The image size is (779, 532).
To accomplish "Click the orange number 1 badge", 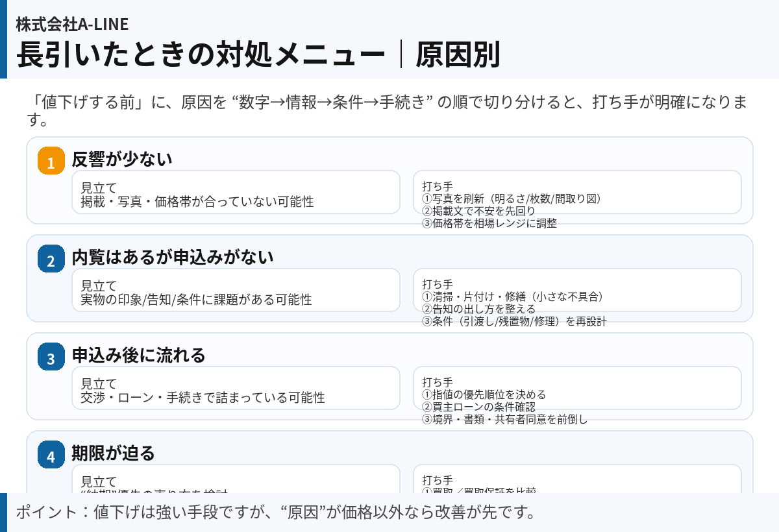I will (51, 161).
